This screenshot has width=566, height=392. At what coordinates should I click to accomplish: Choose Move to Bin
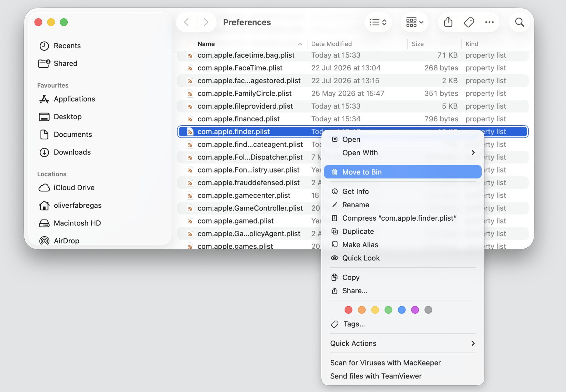pos(403,172)
